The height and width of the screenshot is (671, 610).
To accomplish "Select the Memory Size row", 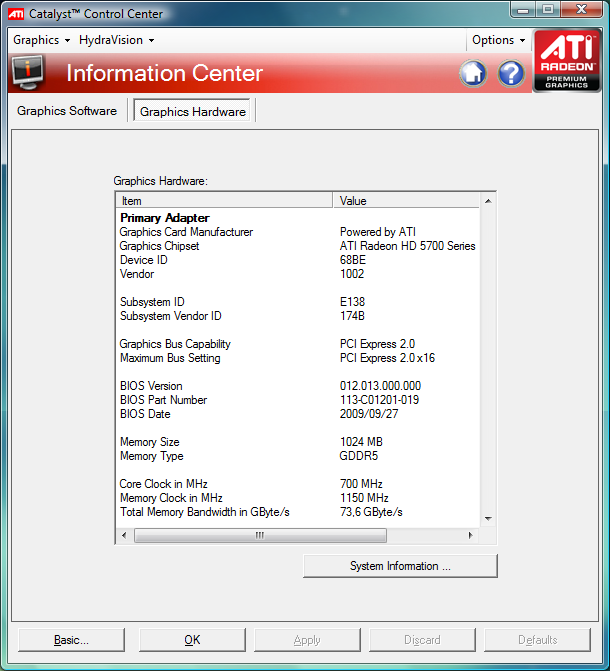I will (x=298, y=442).
